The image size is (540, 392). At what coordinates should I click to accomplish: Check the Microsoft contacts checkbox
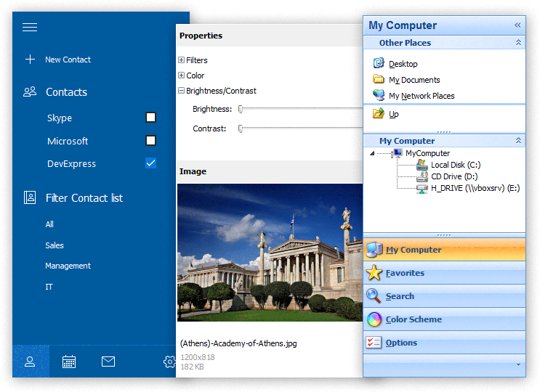[150, 141]
